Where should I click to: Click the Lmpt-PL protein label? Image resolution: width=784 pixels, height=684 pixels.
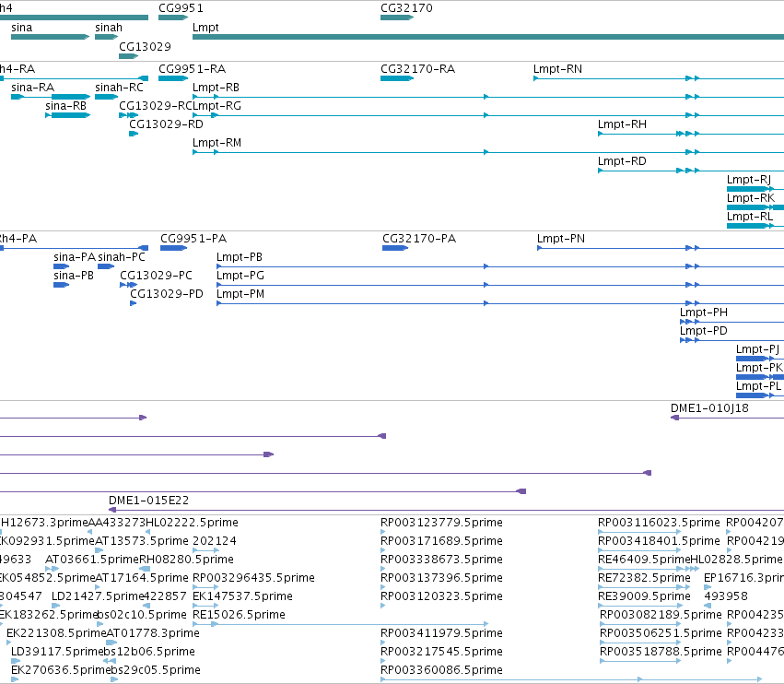click(758, 386)
